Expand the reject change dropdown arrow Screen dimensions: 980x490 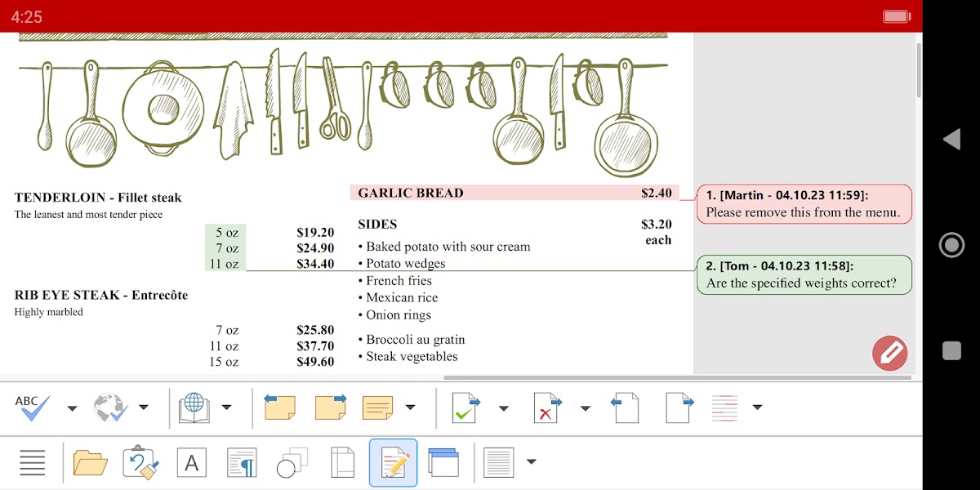[x=585, y=408]
